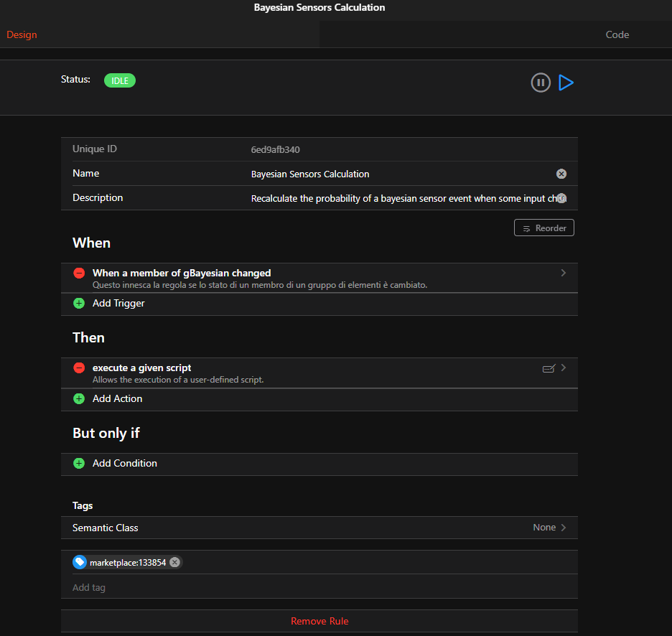Remove the execute script action red minus

pos(79,368)
